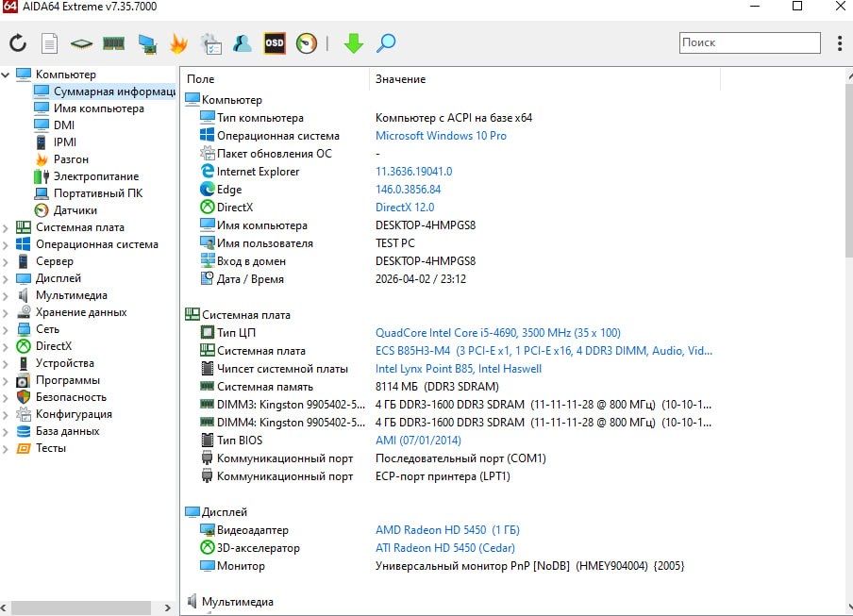This screenshot has height=616, width=853.
Task: Open the OSD panel icon
Action: tap(275, 43)
